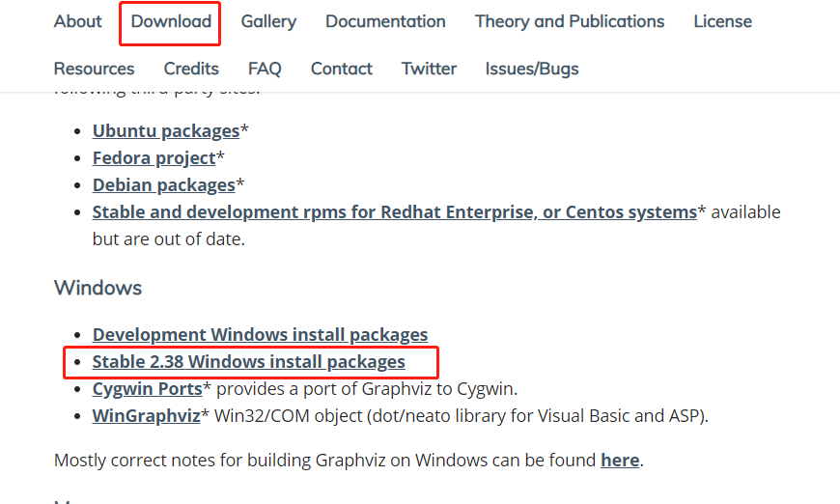Open Theory and Publications
The height and width of the screenshot is (504, 840).
click(x=570, y=21)
